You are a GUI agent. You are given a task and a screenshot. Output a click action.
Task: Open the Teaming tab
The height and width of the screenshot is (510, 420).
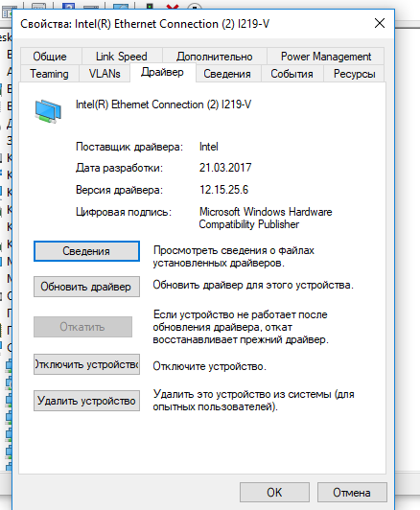pos(50,74)
